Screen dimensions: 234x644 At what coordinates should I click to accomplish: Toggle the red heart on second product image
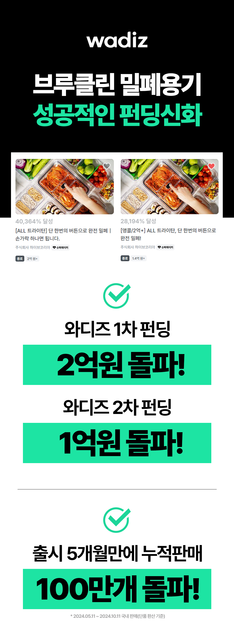pyautogui.click(x=212, y=166)
